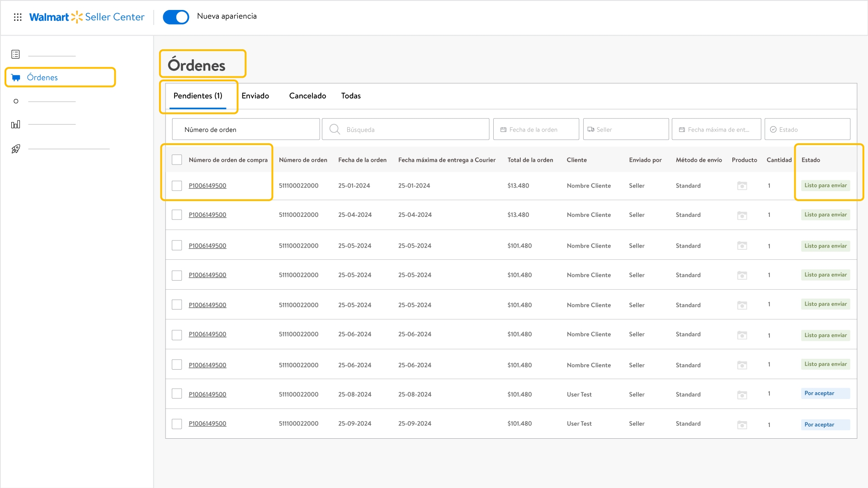Open the Fecha de la orden date picker
868x488 pixels.
(536, 129)
